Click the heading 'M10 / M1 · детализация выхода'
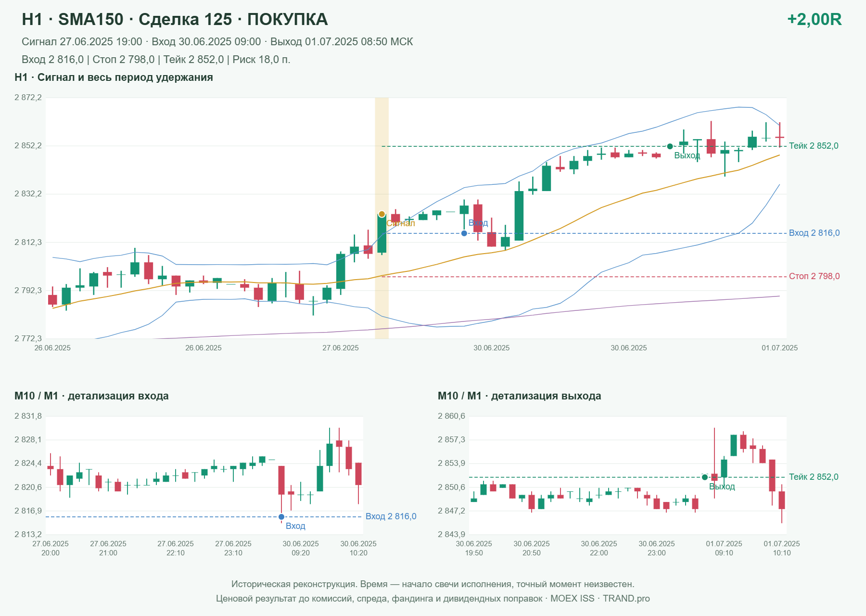The width and height of the screenshot is (866, 616). pyautogui.click(x=520, y=396)
